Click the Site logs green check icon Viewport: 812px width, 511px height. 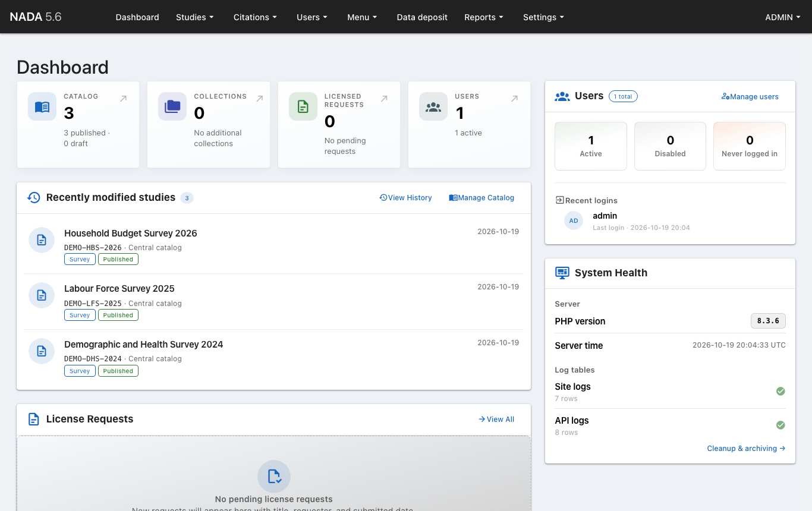click(780, 391)
